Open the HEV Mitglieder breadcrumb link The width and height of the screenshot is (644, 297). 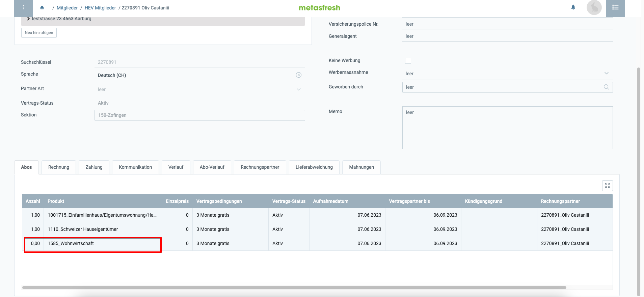[100, 8]
